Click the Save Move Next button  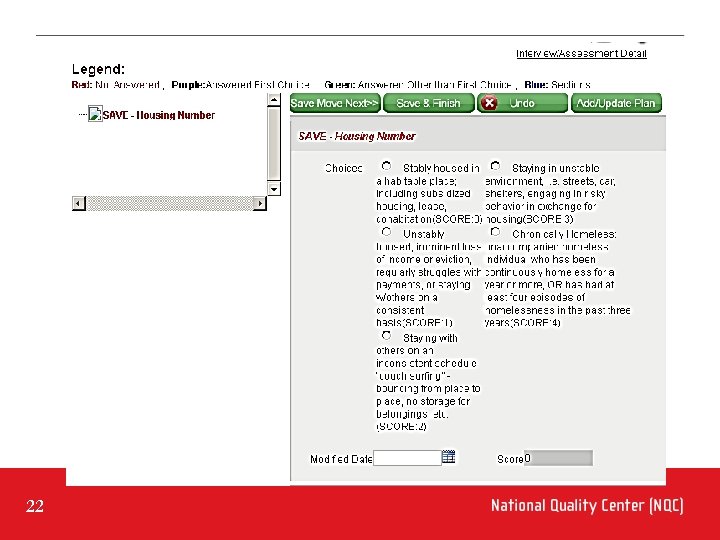[335, 103]
